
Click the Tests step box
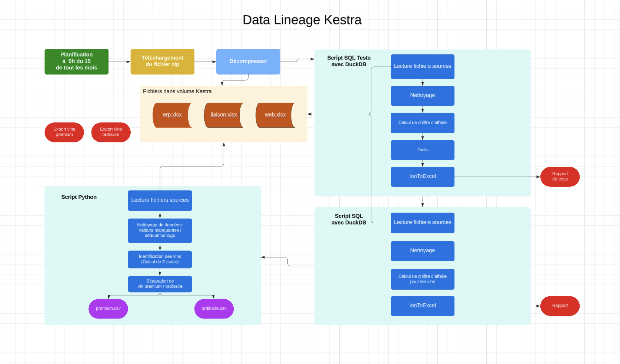pyautogui.click(x=422, y=150)
